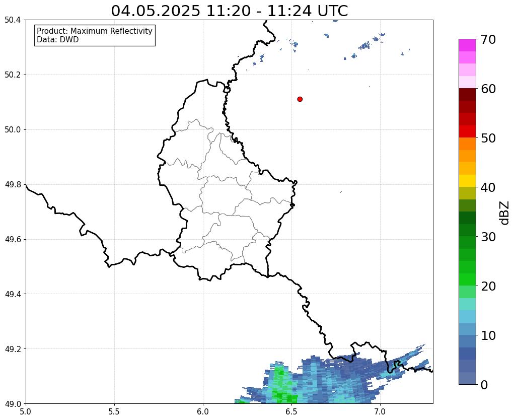515x420 pixels.
Task: Click the longitude axis label 7.0
Action: coord(380,412)
